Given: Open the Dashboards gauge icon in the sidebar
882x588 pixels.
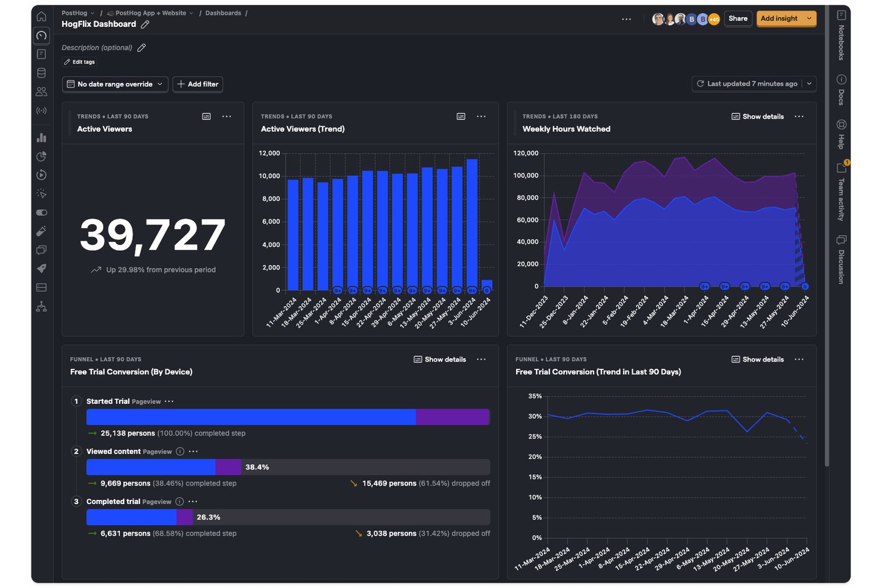Looking at the screenshot, I should (41, 36).
